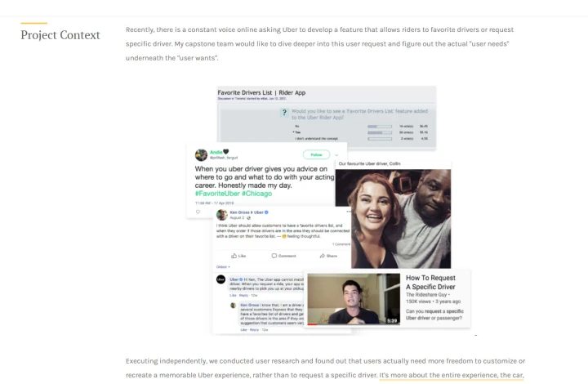Click the Follow button on Andie's tweet

coord(316,154)
